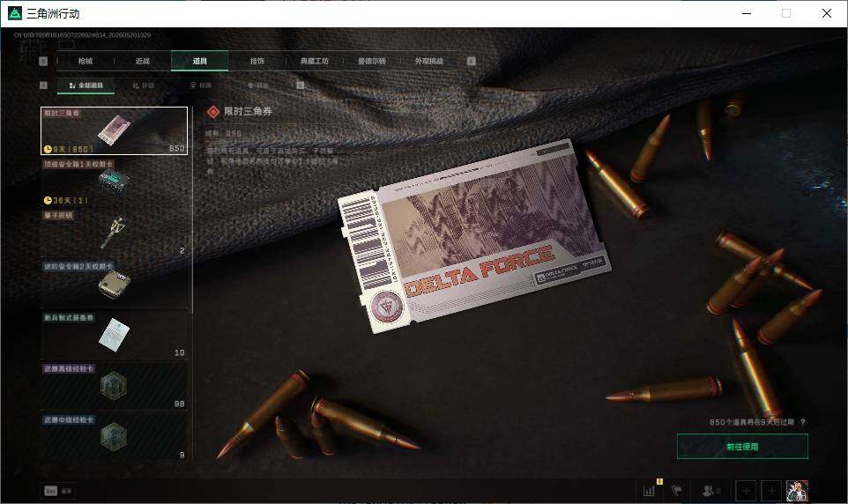Switch to the 枪械 tab

(x=86, y=61)
